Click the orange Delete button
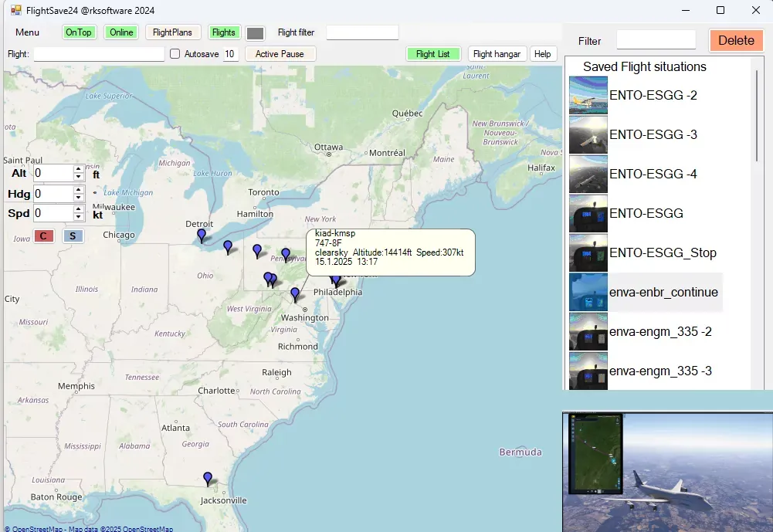Viewport: 773px width, 532px height. (735, 40)
